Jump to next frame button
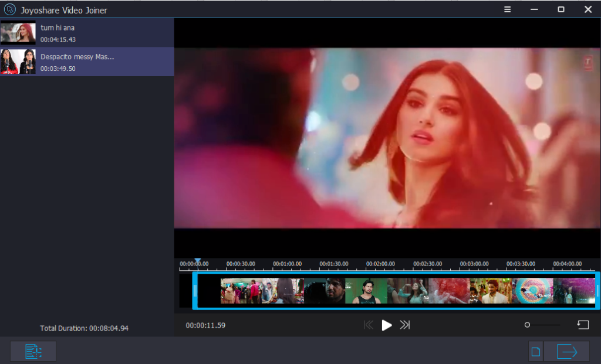 pyautogui.click(x=405, y=325)
